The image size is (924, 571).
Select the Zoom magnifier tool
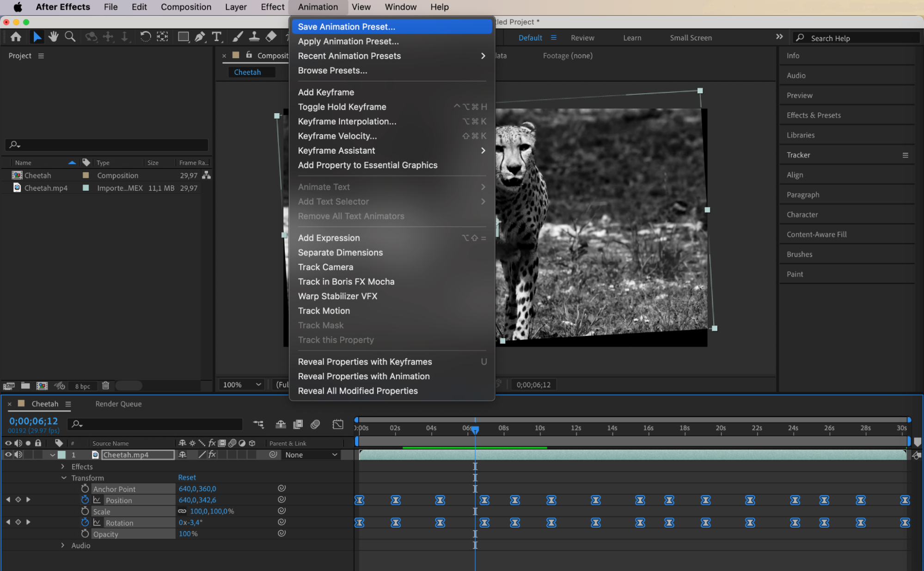[x=70, y=37]
